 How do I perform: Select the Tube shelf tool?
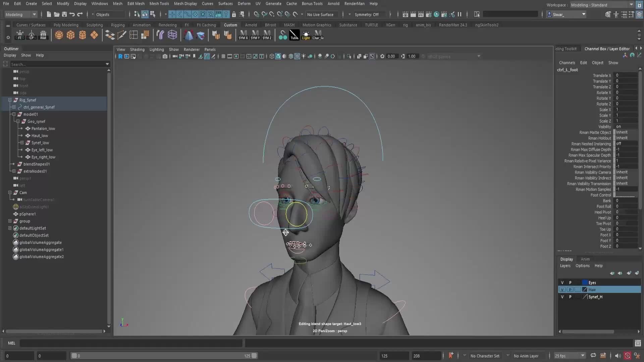click(294, 35)
